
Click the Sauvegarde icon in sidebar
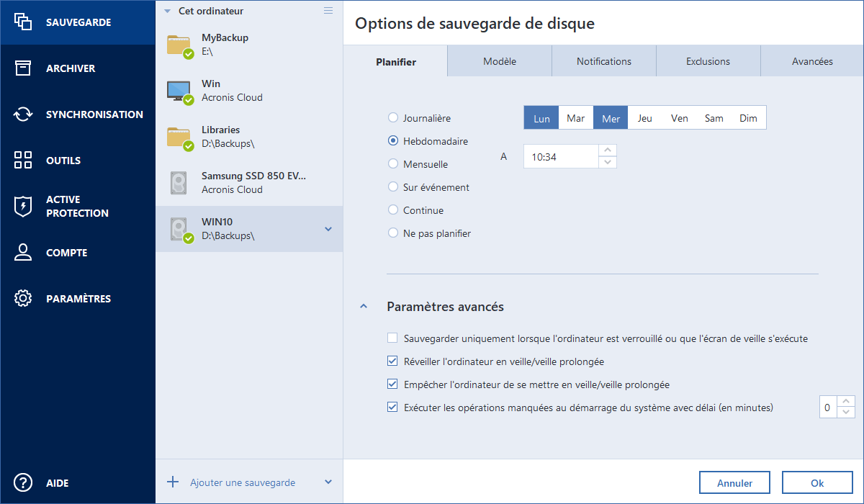click(x=23, y=22)
